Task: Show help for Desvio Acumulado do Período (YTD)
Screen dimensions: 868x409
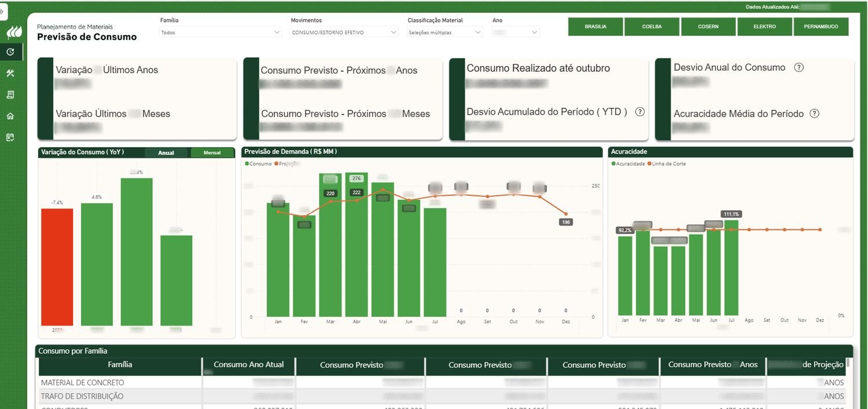Action: click(640, 112)
